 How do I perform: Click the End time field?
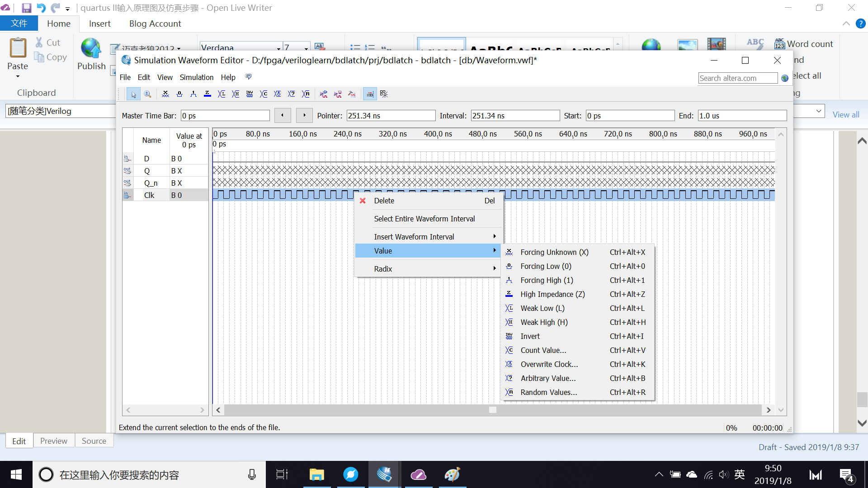[742, 116]
